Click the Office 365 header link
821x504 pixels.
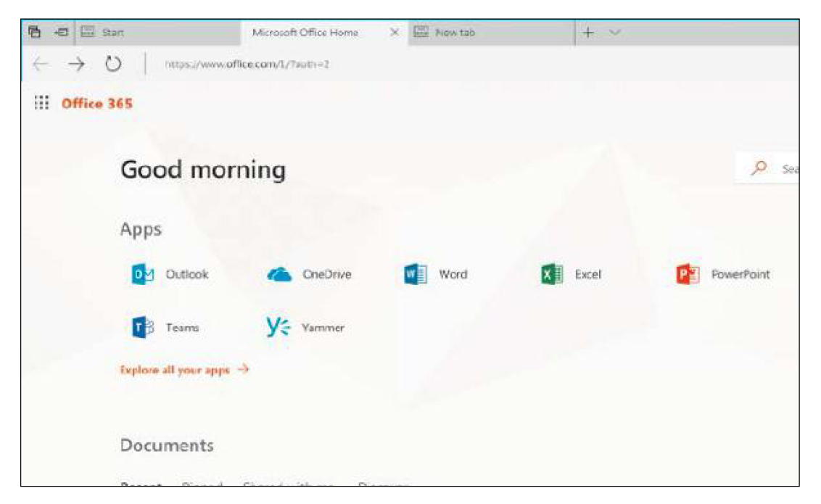97,103
